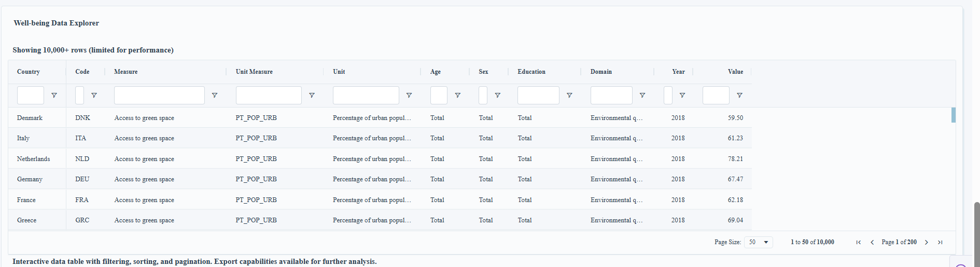Open the Page Size dropdown
The image size is (980, 267).
tap(758, 243)
